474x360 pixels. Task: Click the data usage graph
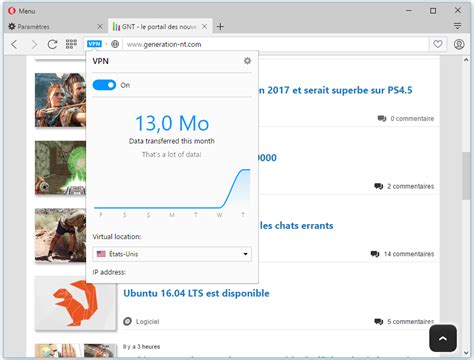click(172, 189)
